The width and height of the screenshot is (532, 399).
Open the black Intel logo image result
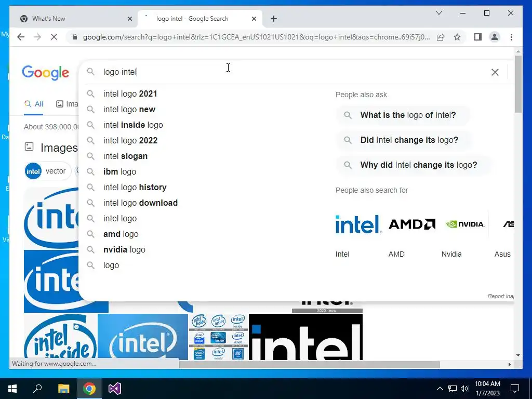305,337
